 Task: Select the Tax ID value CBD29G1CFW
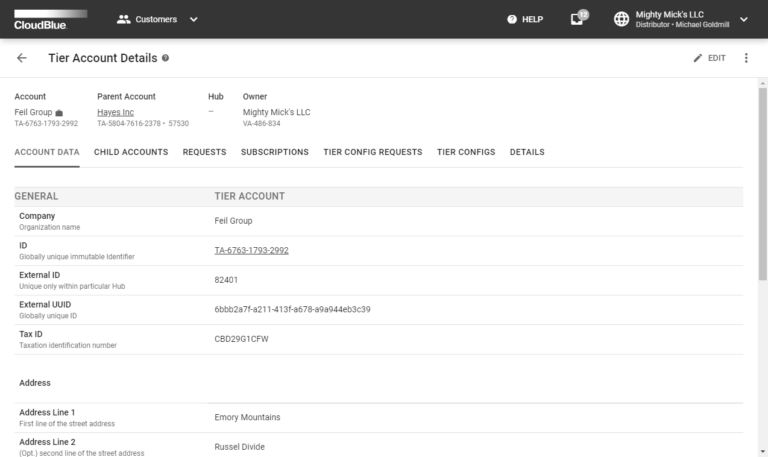241,338
